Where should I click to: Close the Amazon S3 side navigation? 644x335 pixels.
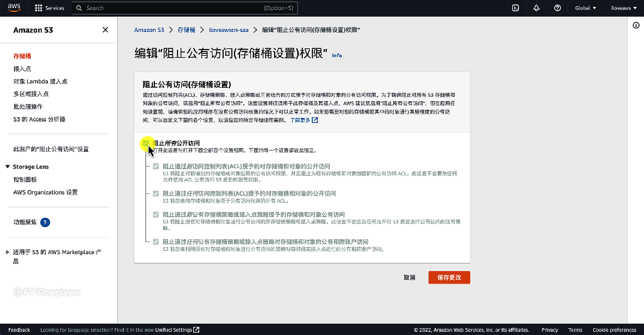click(x=105, y=29)
